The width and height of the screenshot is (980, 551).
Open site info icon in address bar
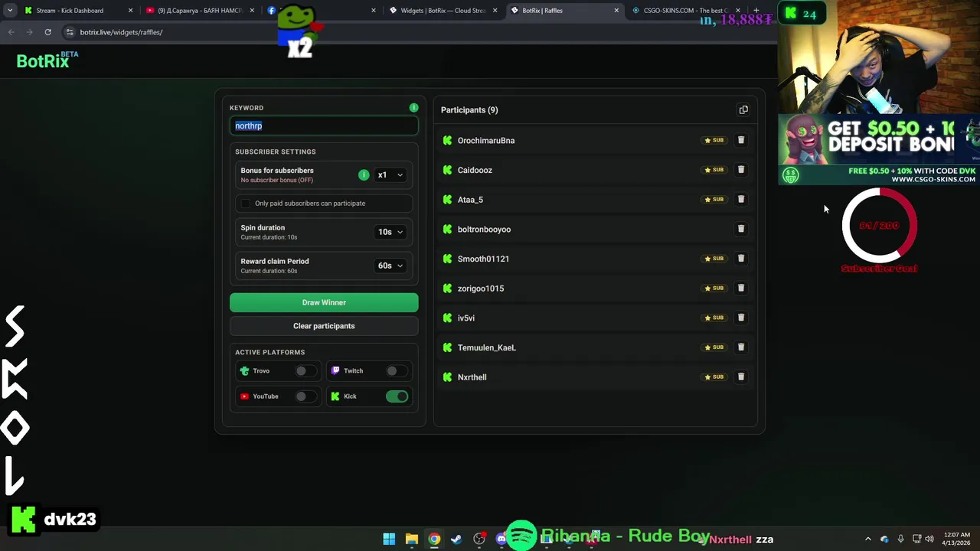(70, 32)
